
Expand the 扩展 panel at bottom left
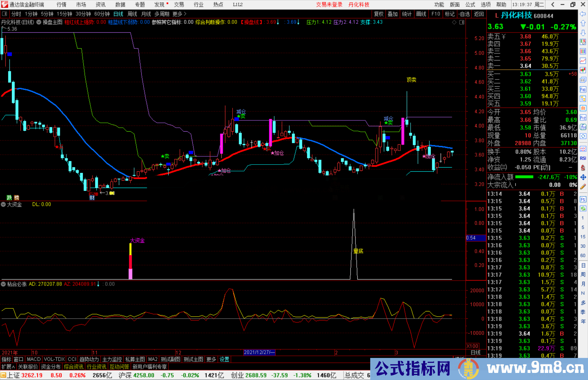click(8, 367)
